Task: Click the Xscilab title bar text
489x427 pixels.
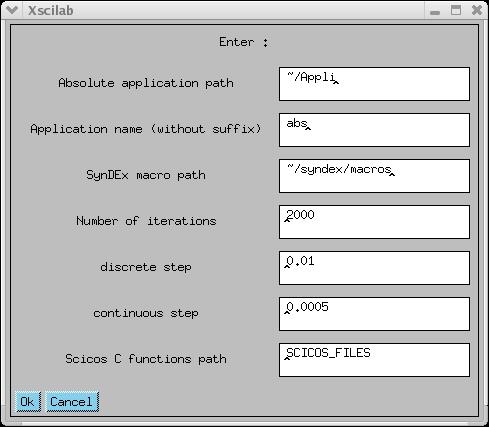Action: (x=51, y=10)
